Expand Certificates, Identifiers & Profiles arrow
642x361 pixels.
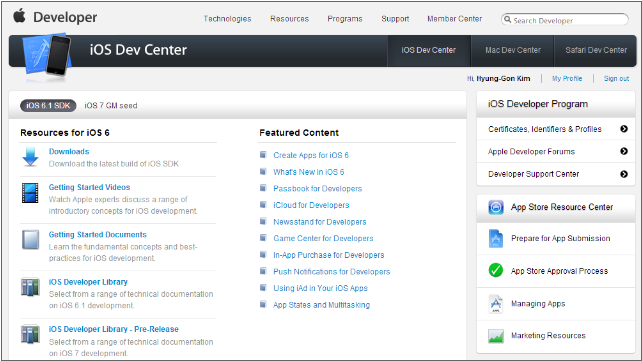(x=624, y=129)
